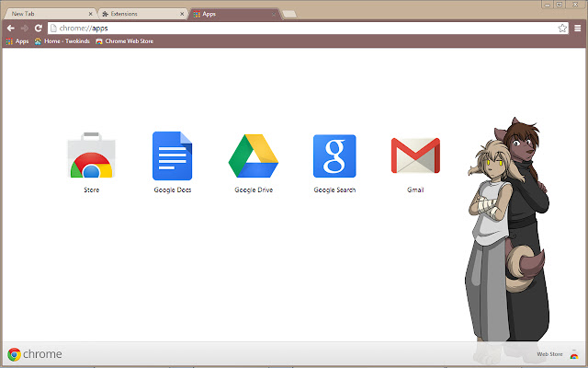Launch the Google Search app

(x=334, y=155)
